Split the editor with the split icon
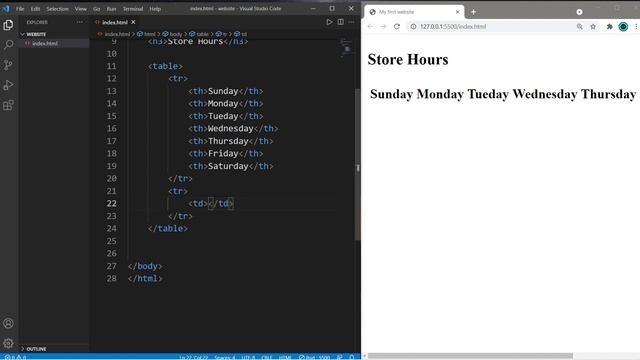 coord(340,22)
